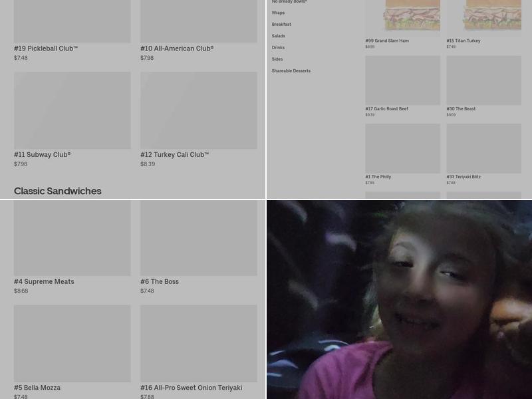The width and height of the screenshot is (532, 399).
Task: Choose the #1 The Philly item
Action: [x=402, y=148]
